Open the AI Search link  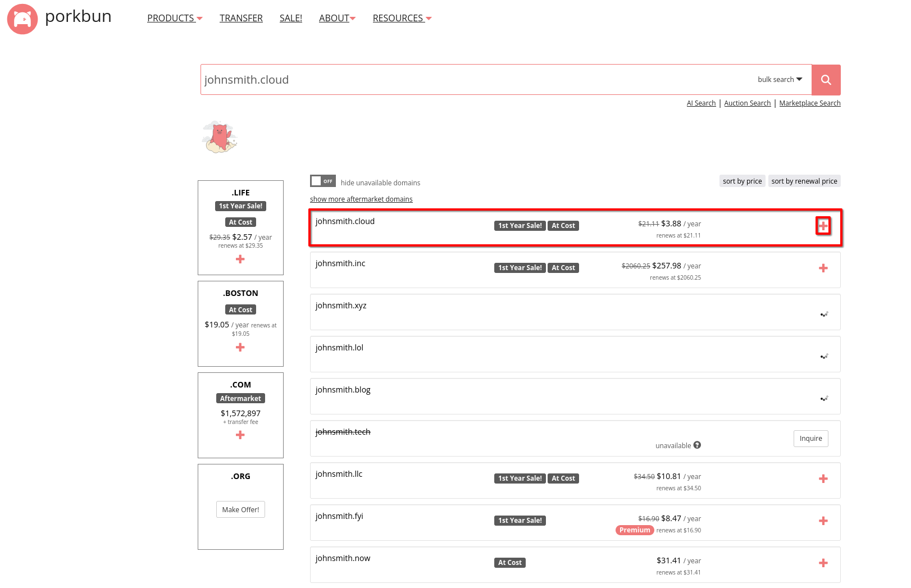click(701, 103)
